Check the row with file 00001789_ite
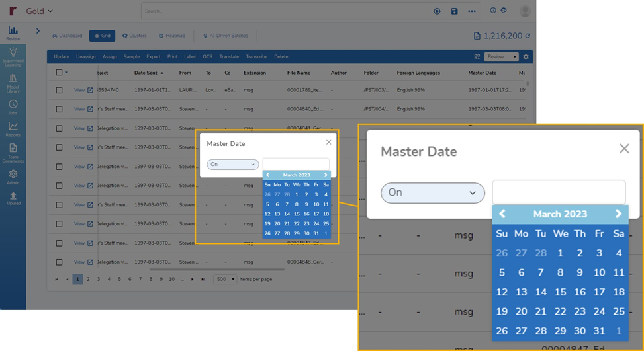Image resolution: width=644 pixels, height=351 pixels. (x=59, y=90)
